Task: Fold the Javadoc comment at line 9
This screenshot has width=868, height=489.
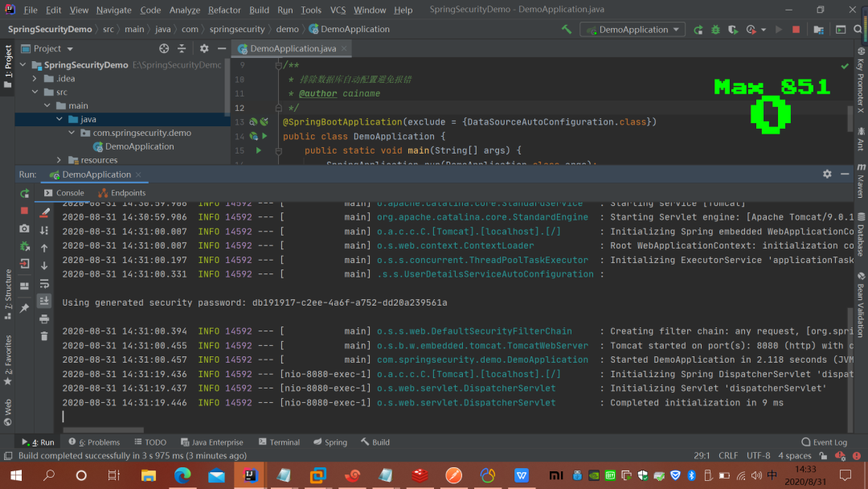Action: (x=278, y=65)
